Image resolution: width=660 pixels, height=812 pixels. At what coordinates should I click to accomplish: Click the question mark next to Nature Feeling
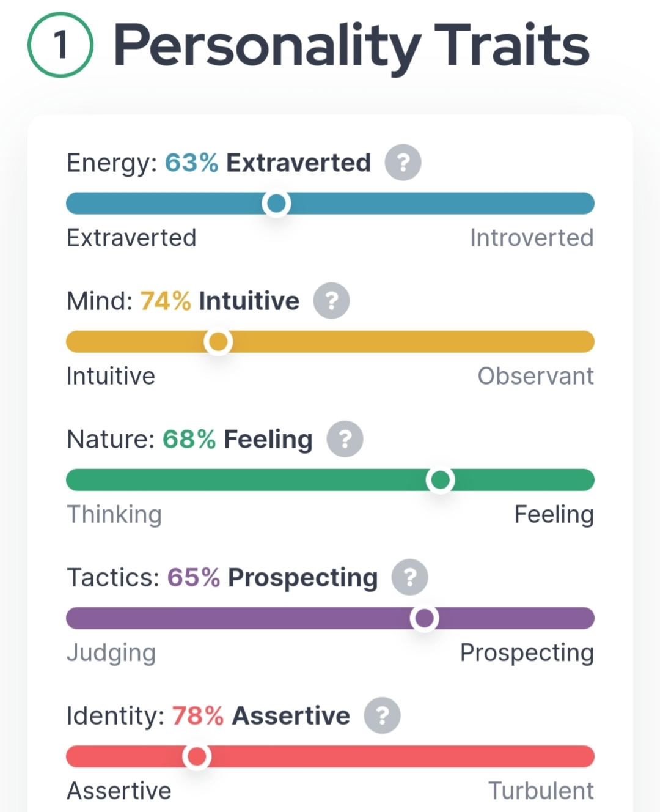[x=345, y=439]
